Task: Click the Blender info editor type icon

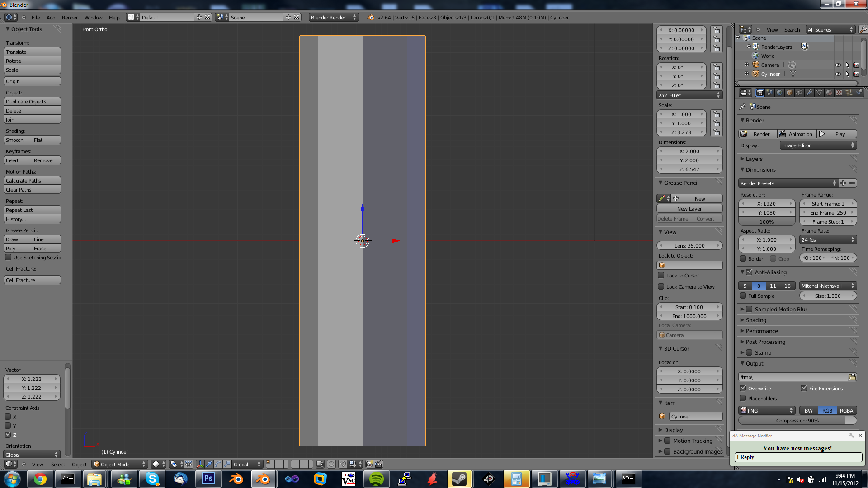Action: tap(11, 17)
